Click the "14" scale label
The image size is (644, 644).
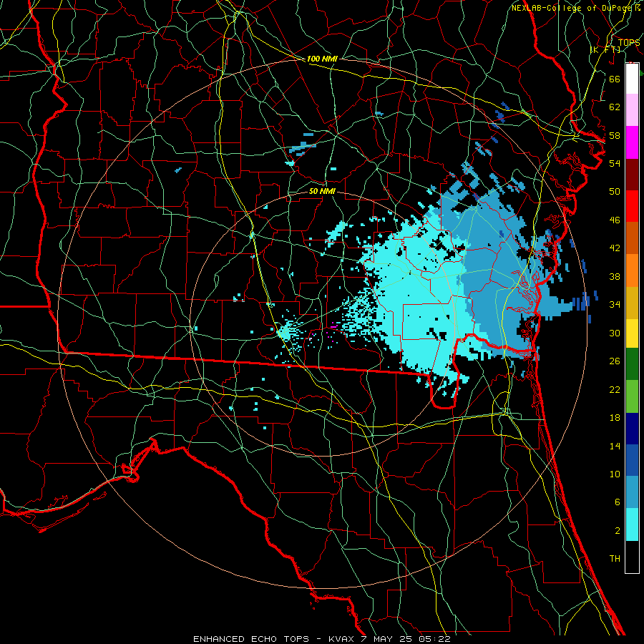tap(615, 446)
